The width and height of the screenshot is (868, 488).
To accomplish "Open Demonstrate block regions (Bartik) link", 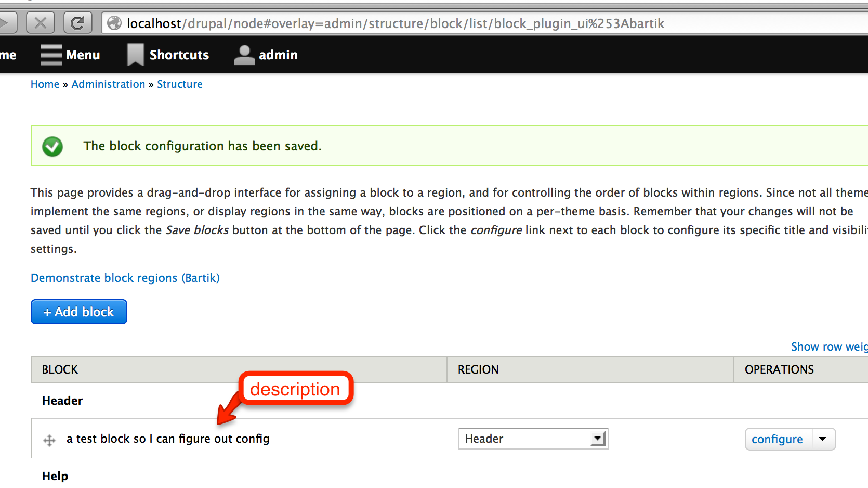I will [125, 278].
